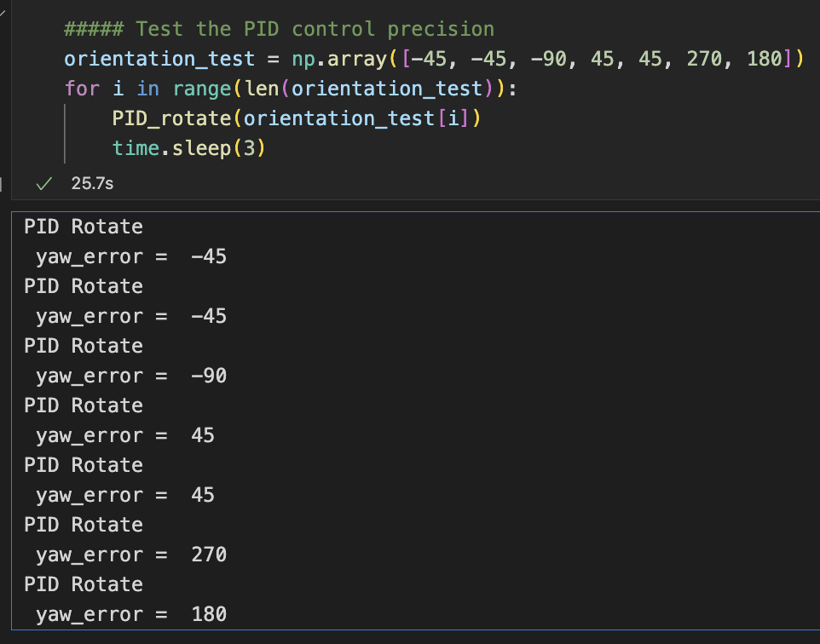Click the value -90 in the array
The width and height of the screenshot is (820, 644).
coord(549,59)
